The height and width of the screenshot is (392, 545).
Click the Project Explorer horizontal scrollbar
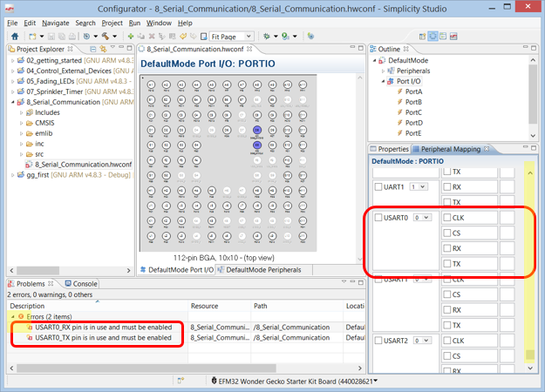pyautogui.click(x=37, y=270)
